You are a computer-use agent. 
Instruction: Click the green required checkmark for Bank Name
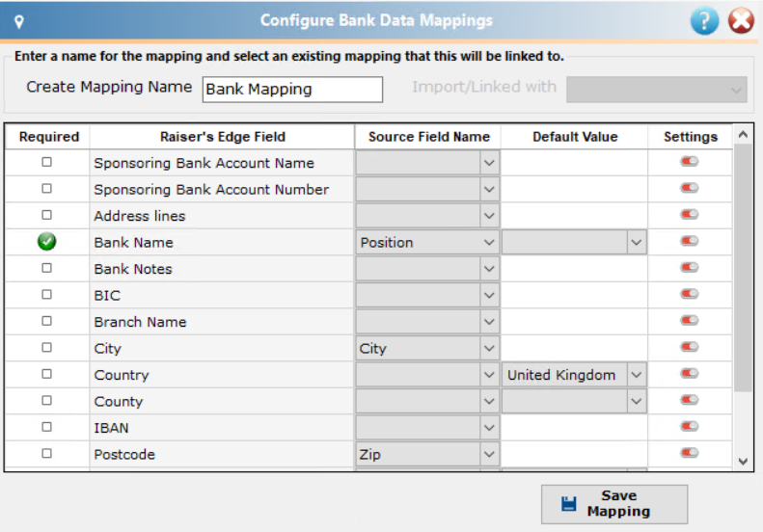pyautogui.click(x=46, y=242)
